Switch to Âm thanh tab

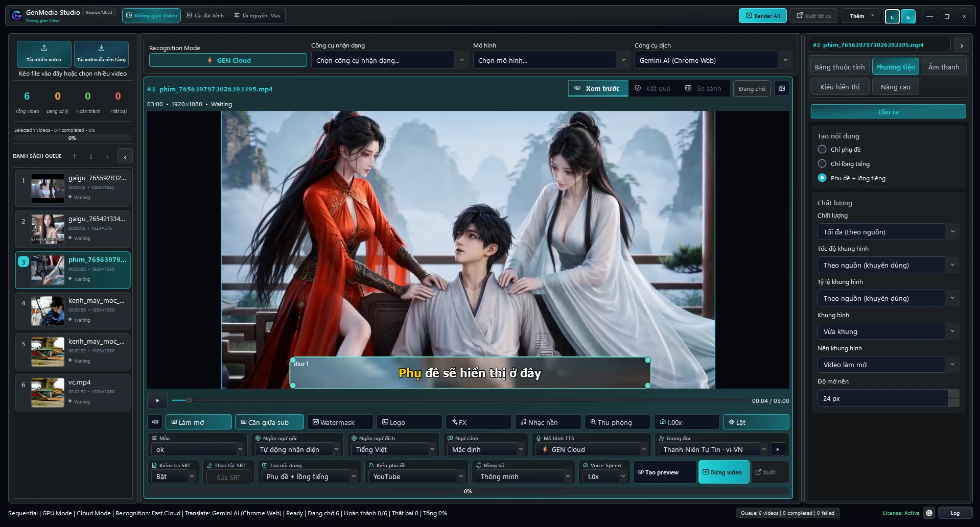(x=943, y=67)
